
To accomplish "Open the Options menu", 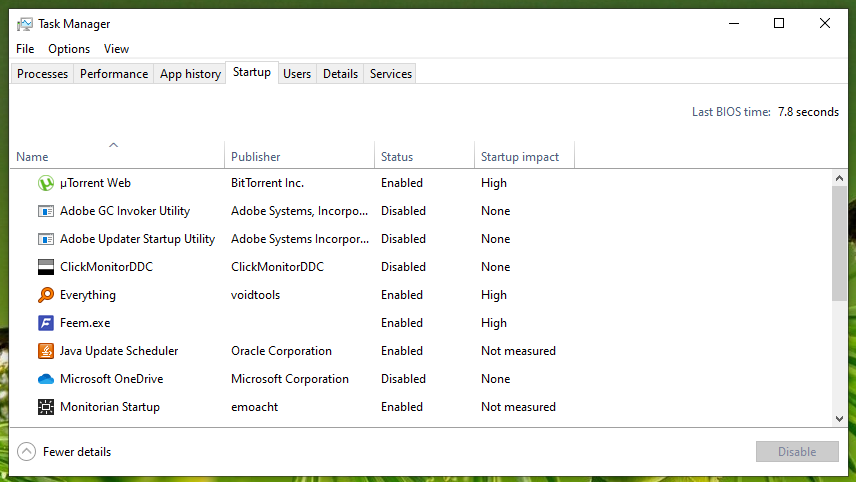I will pyautogui.click(x=69, y=49).
